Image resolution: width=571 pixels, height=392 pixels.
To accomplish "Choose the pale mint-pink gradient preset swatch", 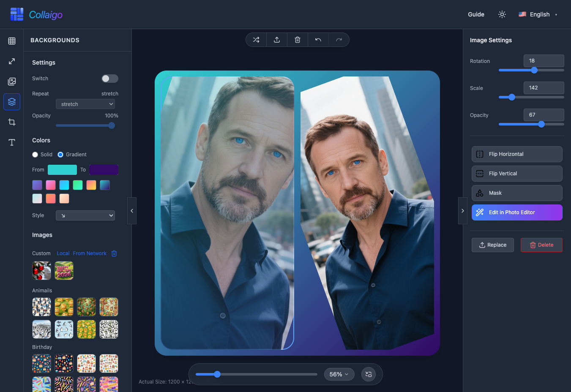I will click(37, 199).
